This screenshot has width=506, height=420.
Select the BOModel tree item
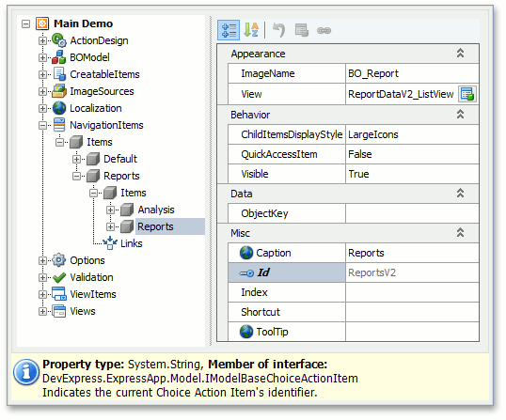[89, 57]
